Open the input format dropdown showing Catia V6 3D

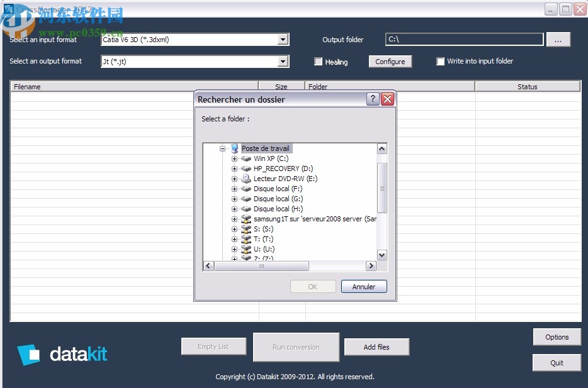pos(283,39)
